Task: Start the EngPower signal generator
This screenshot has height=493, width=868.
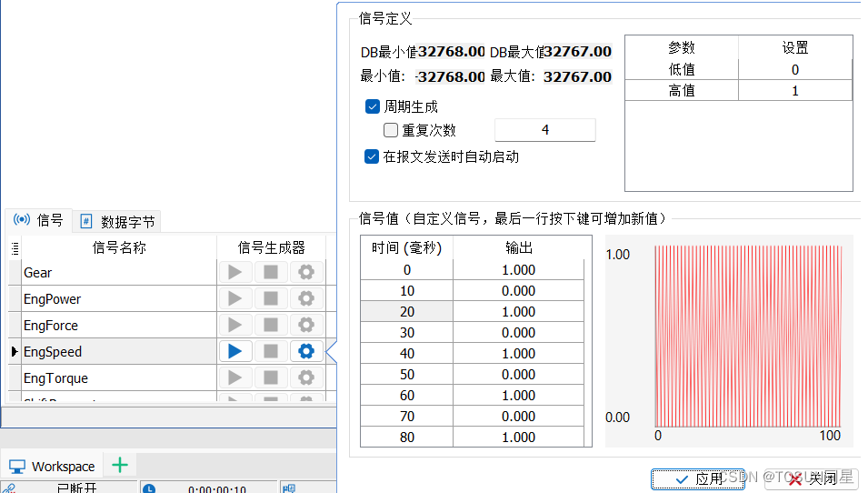Action: click(x=235, y=298)
